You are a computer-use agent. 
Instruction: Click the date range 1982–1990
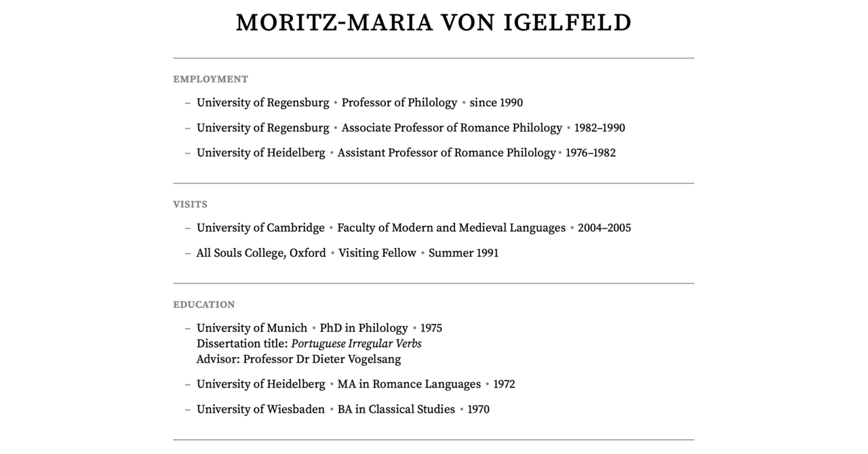pos(599,128)
